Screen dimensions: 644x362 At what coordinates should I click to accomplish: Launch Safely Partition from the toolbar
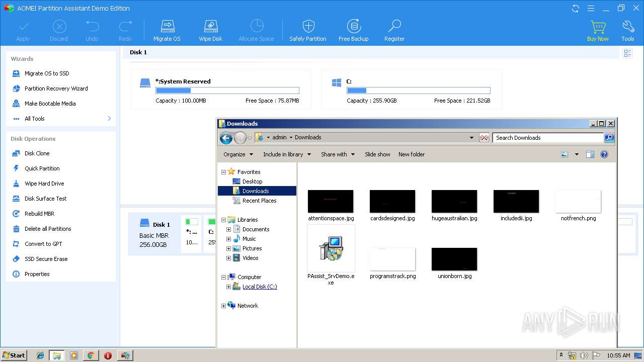click(x=308, y=30)
